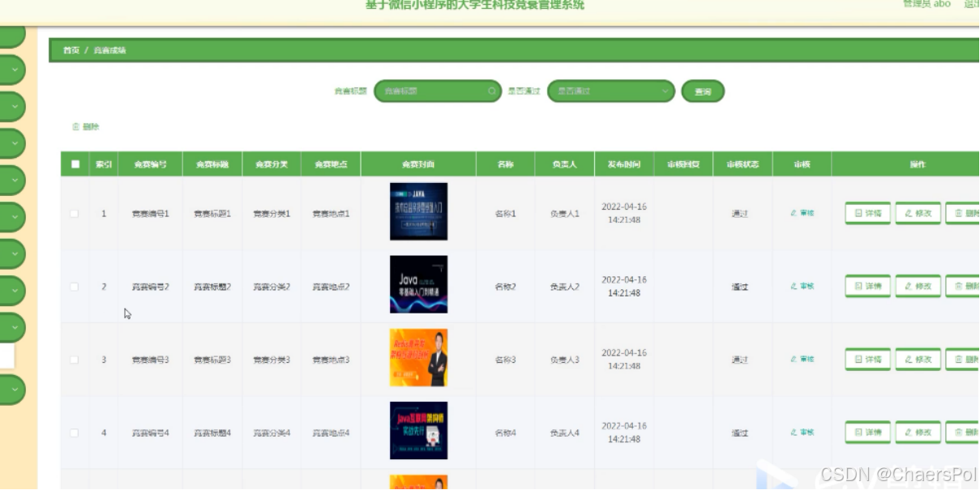Open the 是否通过 dropdown filter

coord(611,92)
